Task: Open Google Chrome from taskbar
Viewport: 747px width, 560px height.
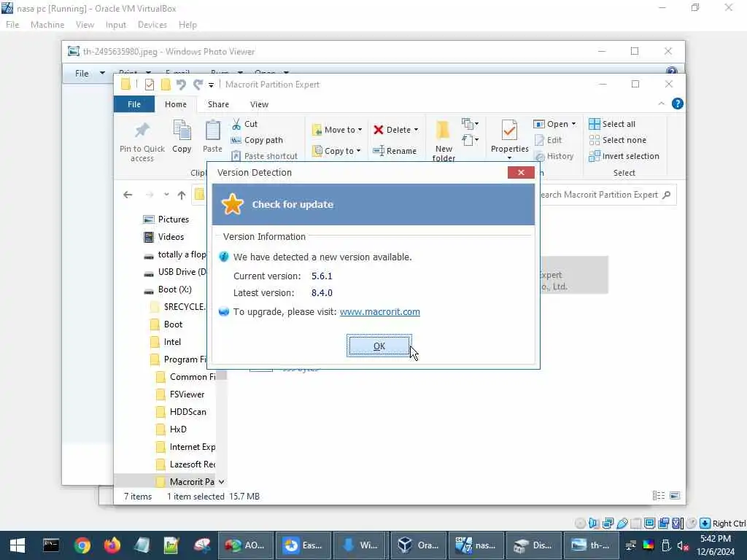Action: 82,545
